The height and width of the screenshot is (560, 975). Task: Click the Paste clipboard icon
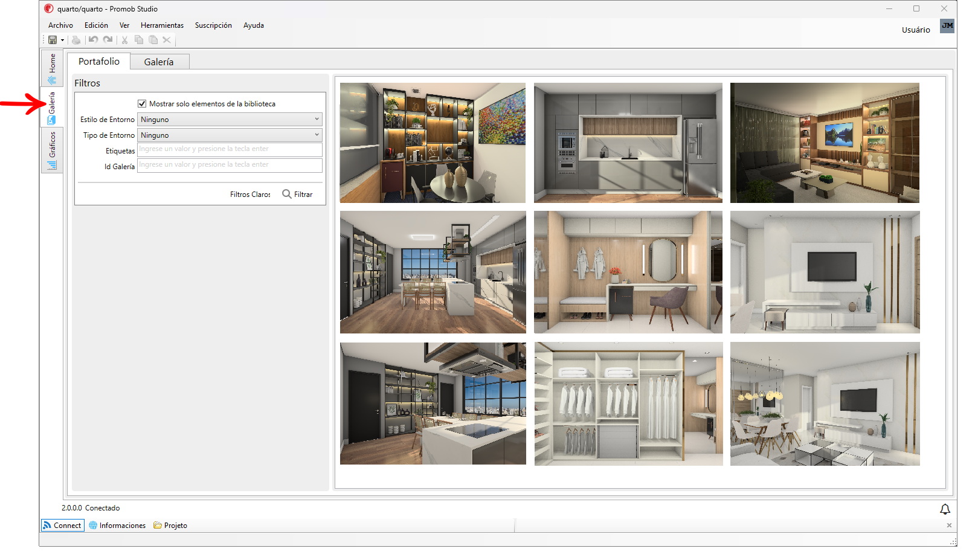coord(153,40)
